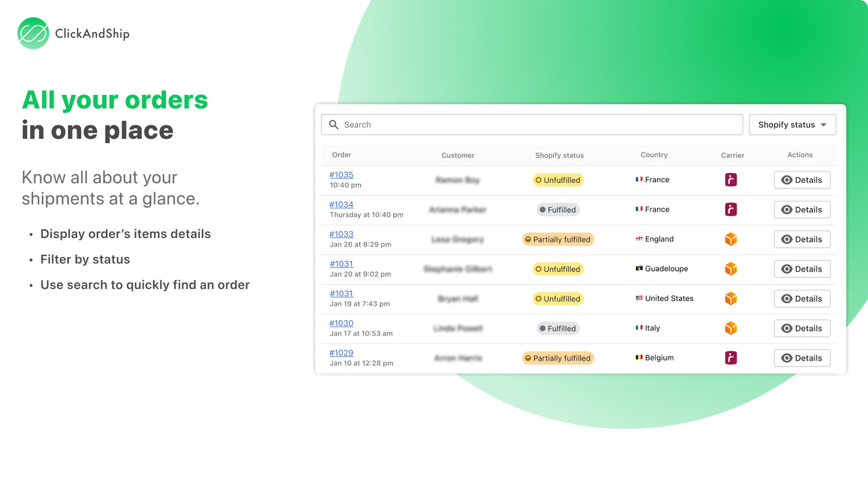Click the Fulfilled badge on Linda Powell's order
Image resolution: width=868 pixels, height=488 pixels.
(x=557, y=328)
